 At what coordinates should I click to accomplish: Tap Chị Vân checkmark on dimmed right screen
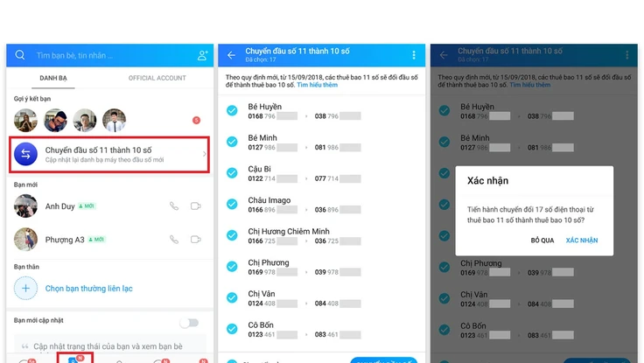tap(444, 298)
